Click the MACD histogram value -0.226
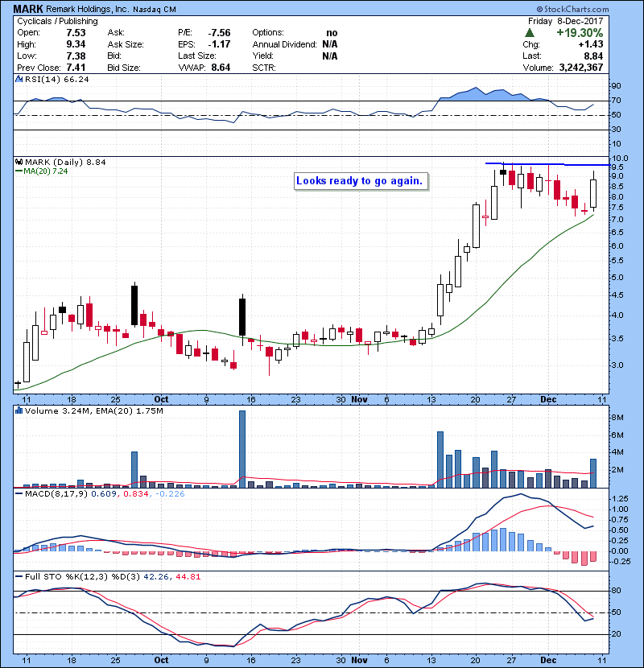Image resolution: width=644 pixels, height=668 pixels. coord(170,494)
